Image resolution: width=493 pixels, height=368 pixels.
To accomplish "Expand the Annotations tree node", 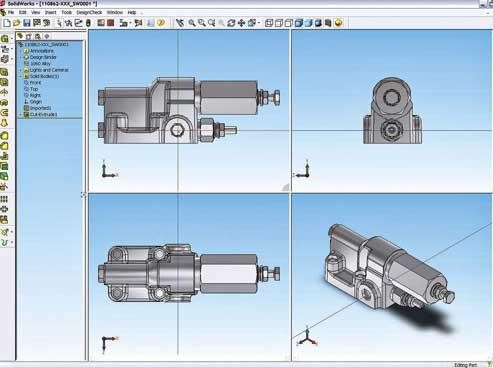I will [21, 51].
